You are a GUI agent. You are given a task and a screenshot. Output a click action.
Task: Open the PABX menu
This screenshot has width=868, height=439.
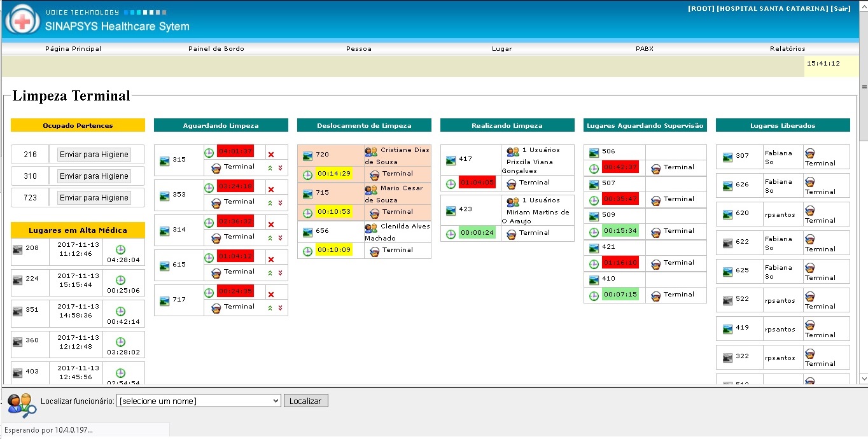pyautogui.click(x=644, y=48)
